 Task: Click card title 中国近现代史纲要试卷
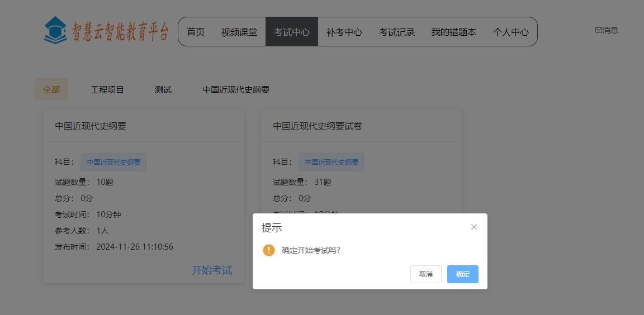point(318,126)
